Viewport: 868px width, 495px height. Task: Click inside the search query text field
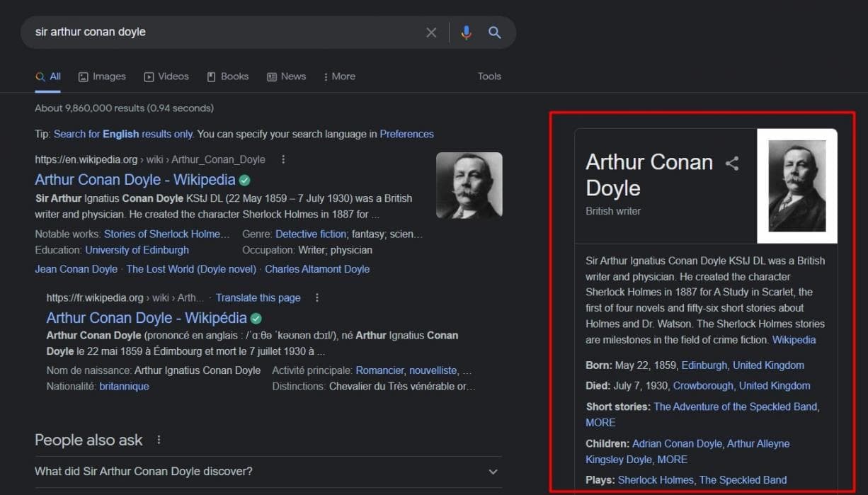[212, 33]
